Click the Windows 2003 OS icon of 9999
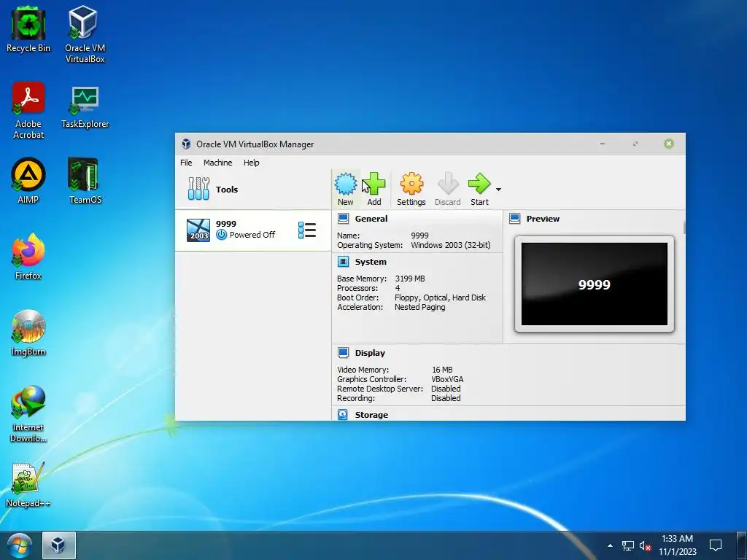Image resolution: width=747 pixels, height=560 pixels. [x=198, y=230]
